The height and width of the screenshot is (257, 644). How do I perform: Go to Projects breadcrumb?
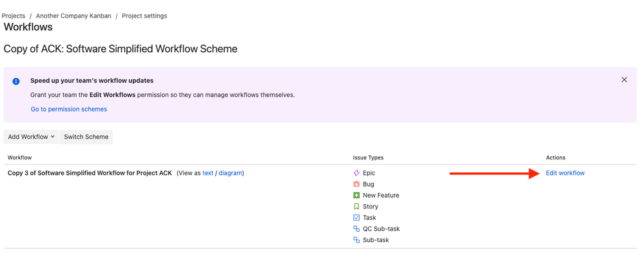pos(14,16)
